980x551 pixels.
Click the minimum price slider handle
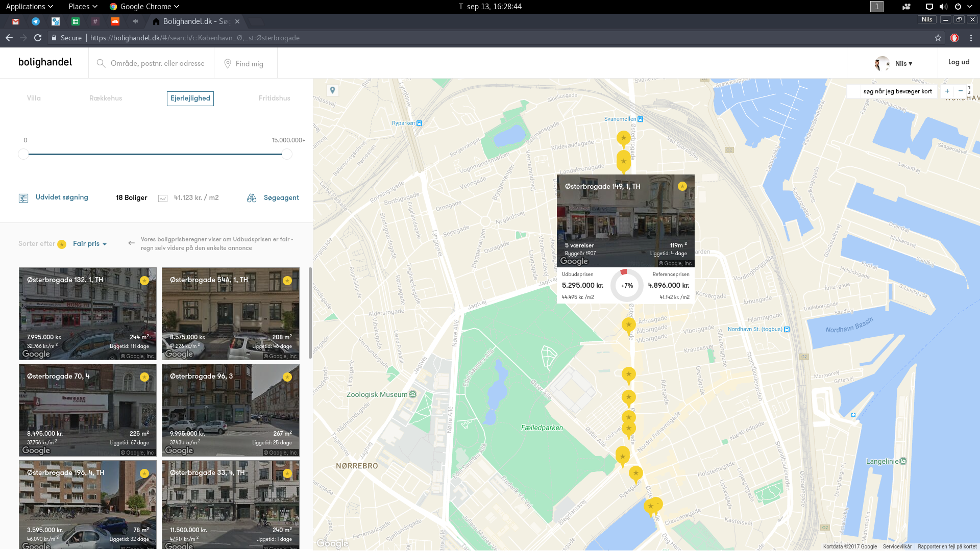23,154
